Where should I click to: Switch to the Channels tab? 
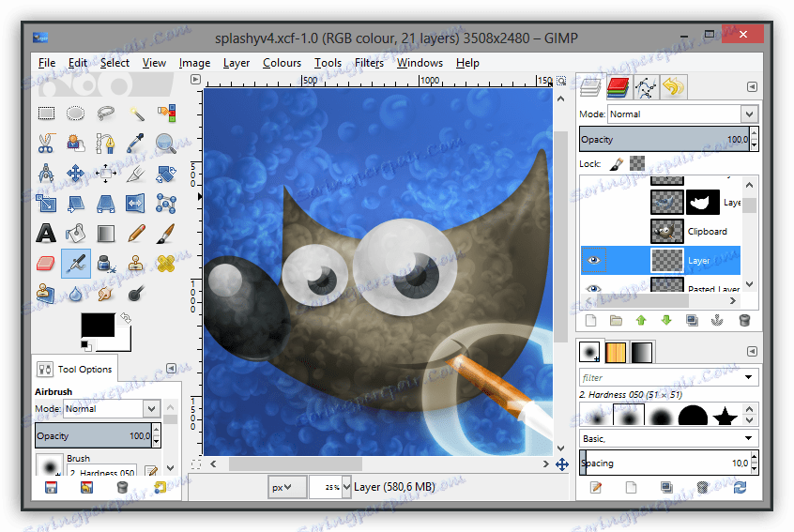[618, 87]
